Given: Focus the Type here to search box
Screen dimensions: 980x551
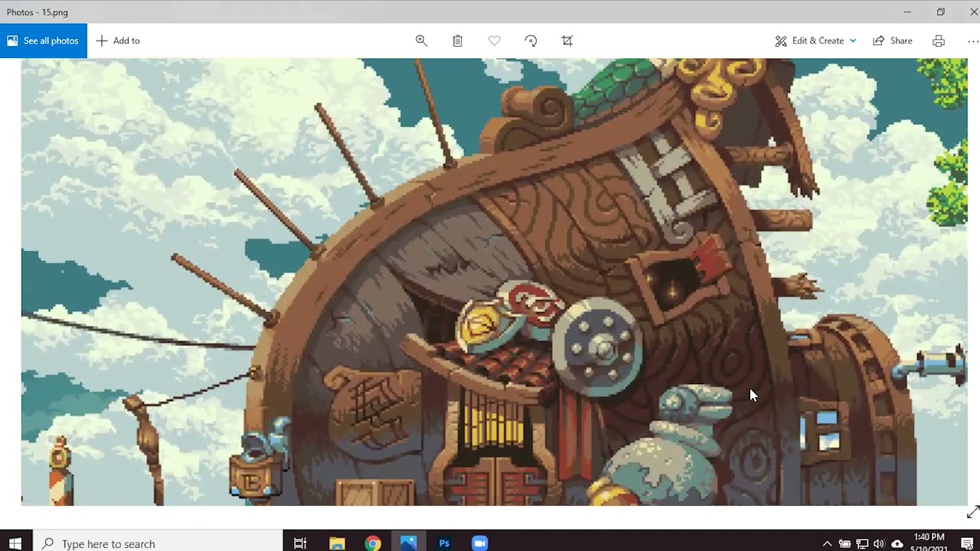Looking at the screenshot, I should click(158, 543).
